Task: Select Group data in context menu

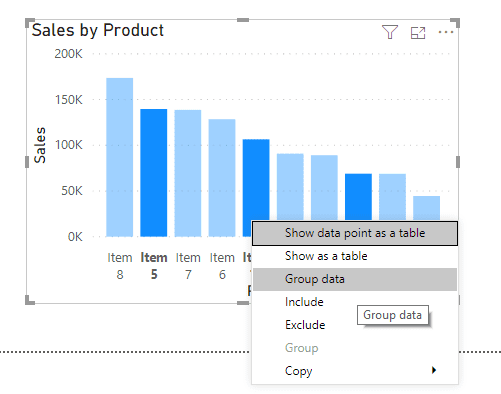Action: 355,279
